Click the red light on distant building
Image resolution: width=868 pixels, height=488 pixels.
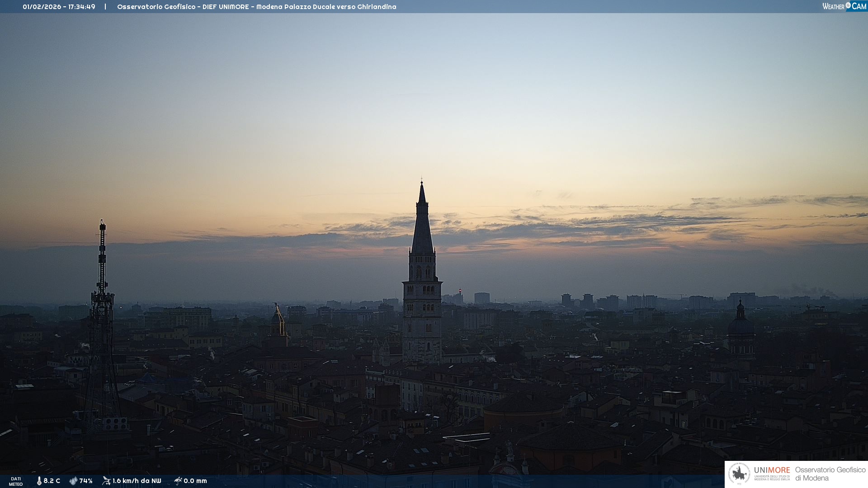[460, 291]
